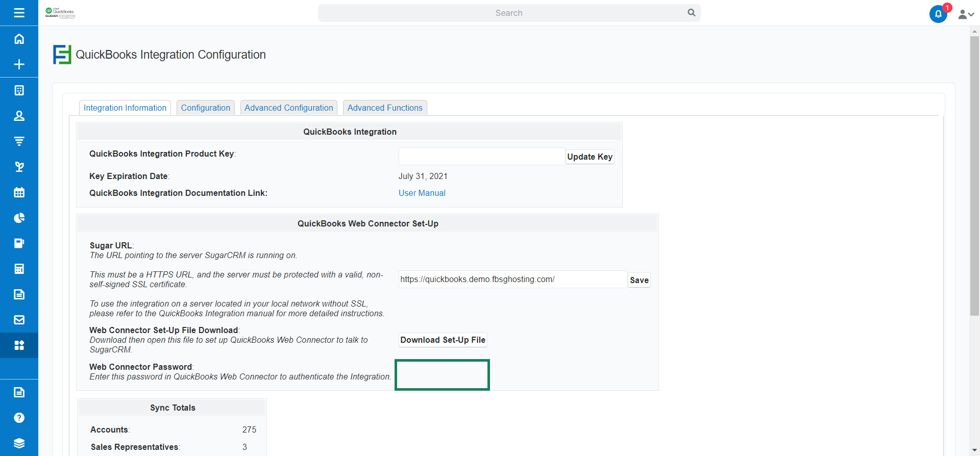Go to Home via sidebar house icon
This screenshot has width=980, height=456.
(x=19, y=39)
